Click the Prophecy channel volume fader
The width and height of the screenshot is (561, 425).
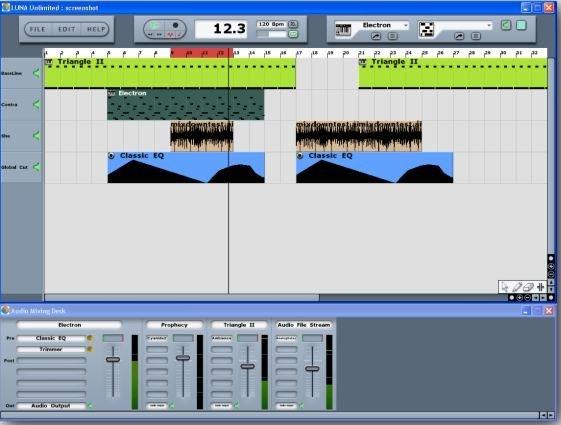pos(183,357)
